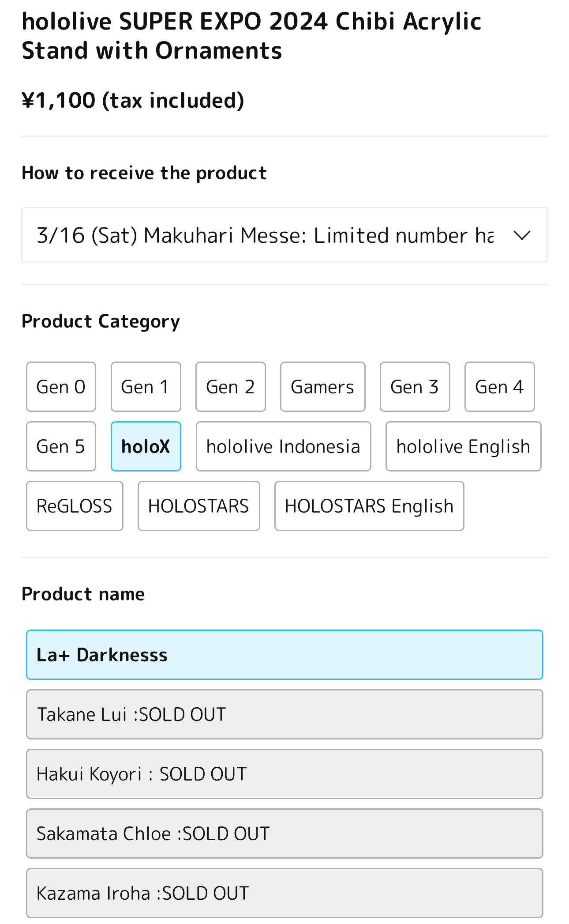Choose Gen 2 product category
Screen dimensions: 569x924
pos(230,387)
